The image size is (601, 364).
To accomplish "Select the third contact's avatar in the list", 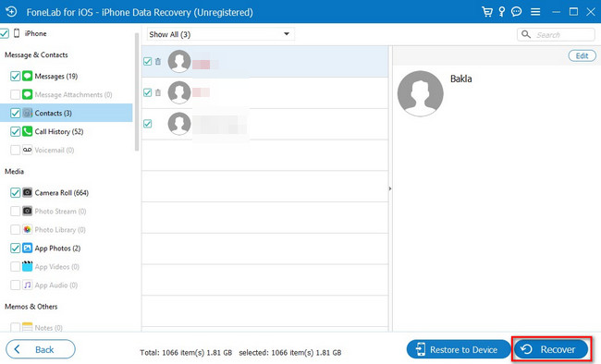I will point(179,124).
